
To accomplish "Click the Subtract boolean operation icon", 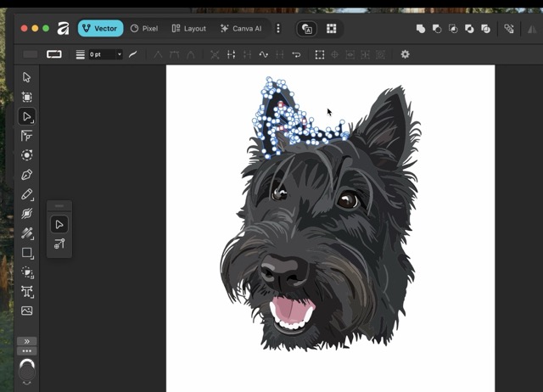I will (437, 29).
